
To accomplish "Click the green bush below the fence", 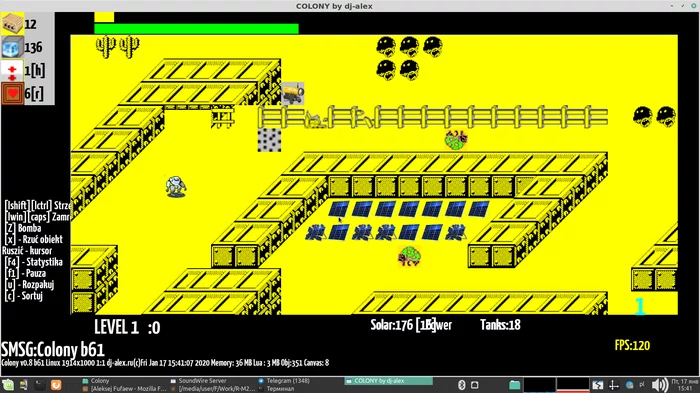I will tap(456, 140).
